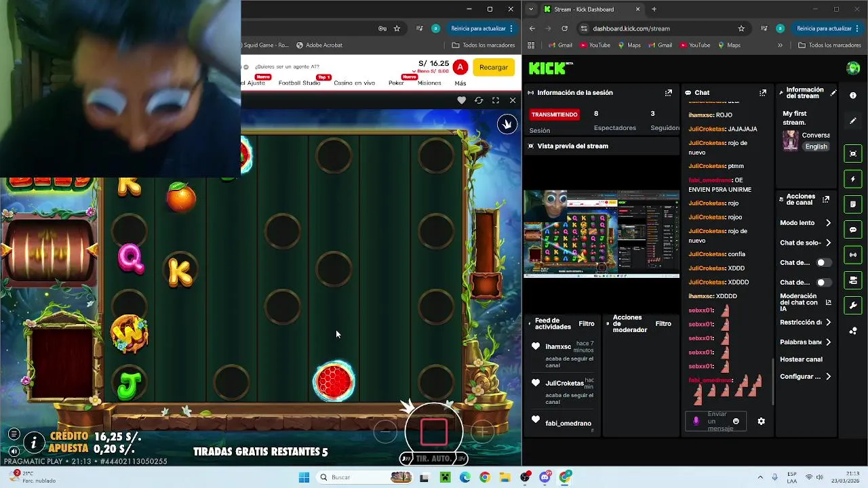The image size is (868, 488).
Task: Decrease the bet with minus button
Action: coord(385,431)
